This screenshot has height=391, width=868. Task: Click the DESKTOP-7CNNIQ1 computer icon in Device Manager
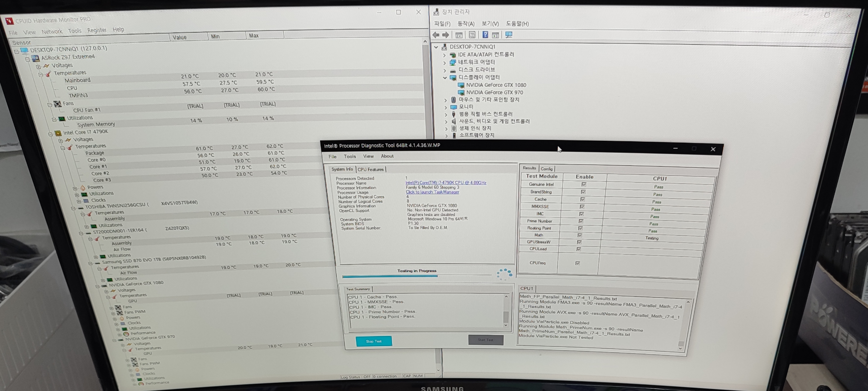pos(444,47)
